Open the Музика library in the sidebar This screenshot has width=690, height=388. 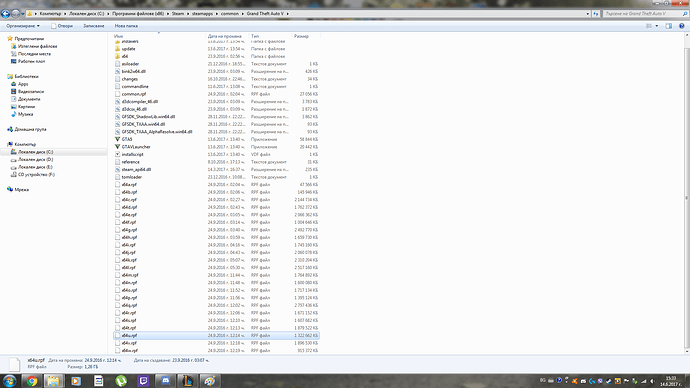tap(26, 114)
